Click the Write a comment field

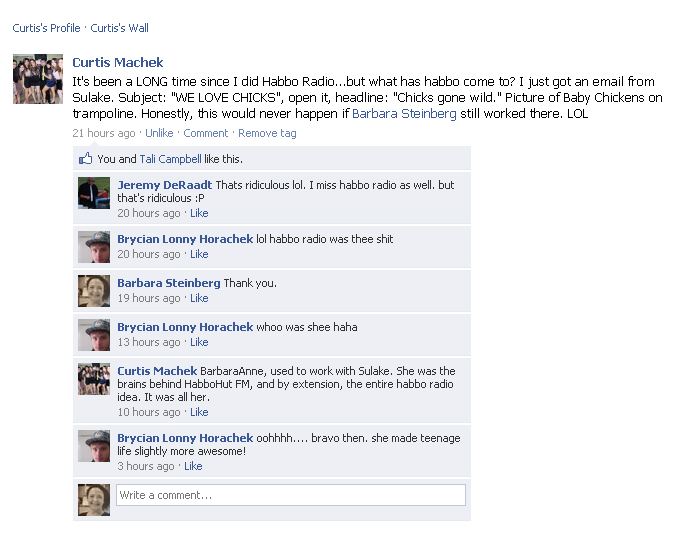[x=291, y=495]
